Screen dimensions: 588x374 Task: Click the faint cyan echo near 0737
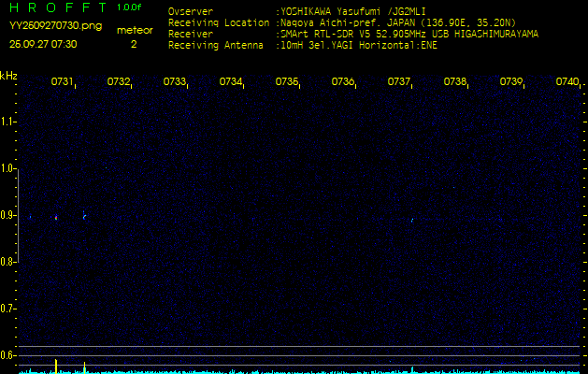click(412, 221)
